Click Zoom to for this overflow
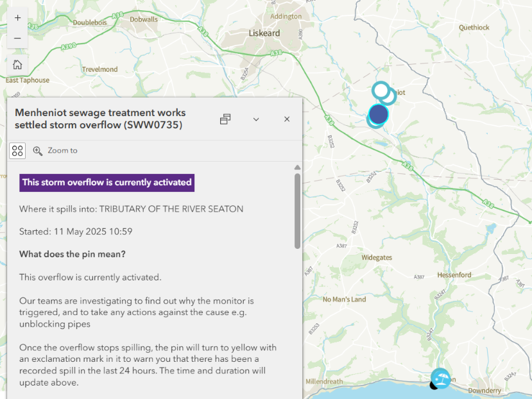The height and width of the screenshot is (399, 532). pyautogui.click(x=55, y=151)
